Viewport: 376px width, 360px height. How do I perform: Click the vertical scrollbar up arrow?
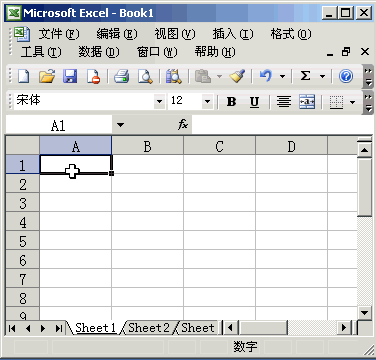(364, 150)
